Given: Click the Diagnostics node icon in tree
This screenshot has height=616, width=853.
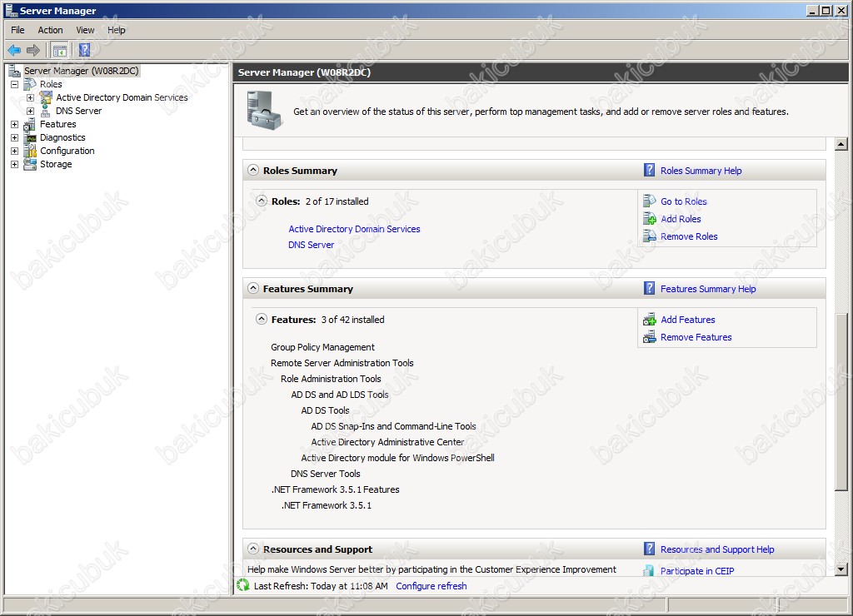Looking at the screenshot, I should (x=31, y=137).
